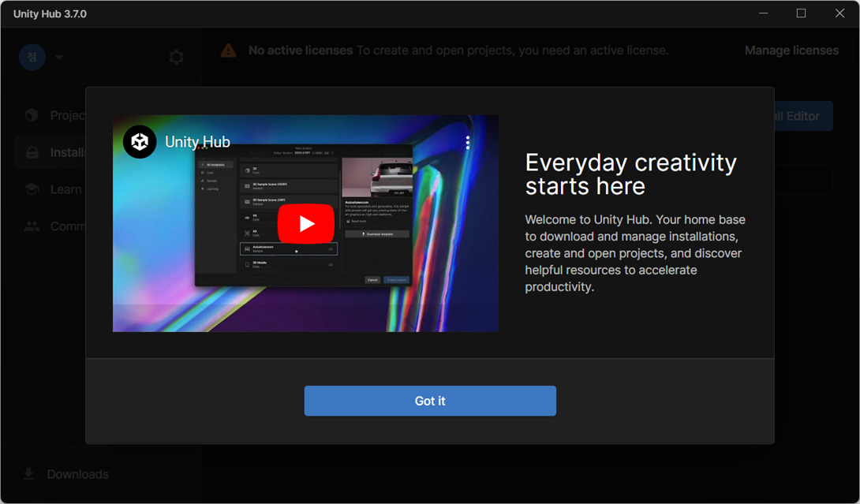Play the Unity Hub intro video

tap(305, 223)
